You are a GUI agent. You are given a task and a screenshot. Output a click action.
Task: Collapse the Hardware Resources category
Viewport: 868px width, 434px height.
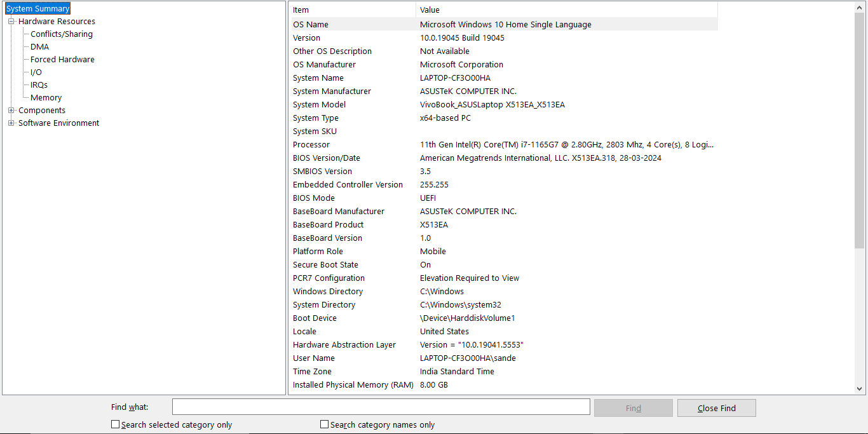(x=11, y=21)
